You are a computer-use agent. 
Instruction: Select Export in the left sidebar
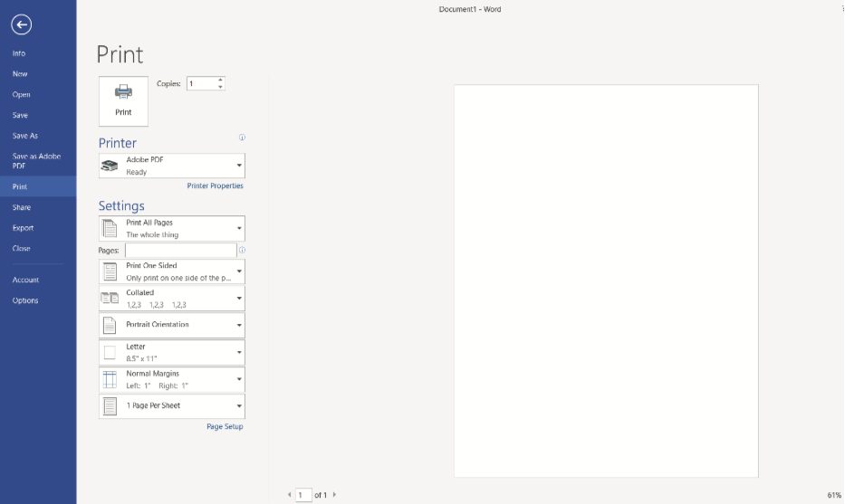click(23, 228)
